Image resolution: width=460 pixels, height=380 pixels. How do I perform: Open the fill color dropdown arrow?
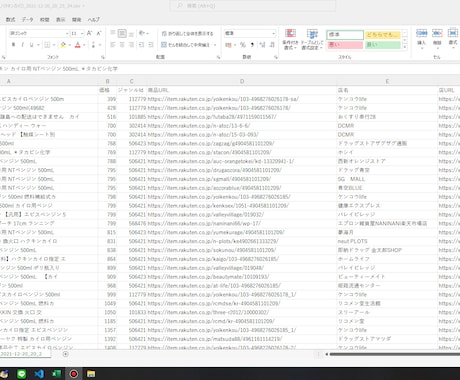click(x=70, y=45)
